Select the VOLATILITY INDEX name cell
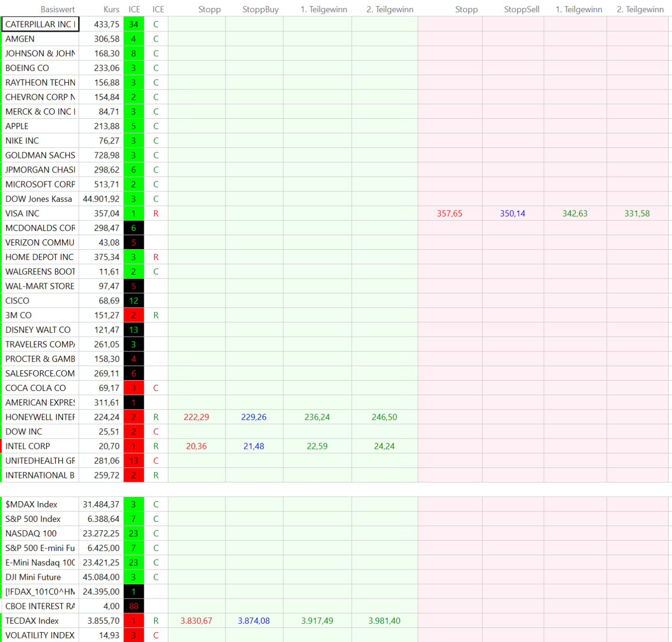 [x=40, y=635]
